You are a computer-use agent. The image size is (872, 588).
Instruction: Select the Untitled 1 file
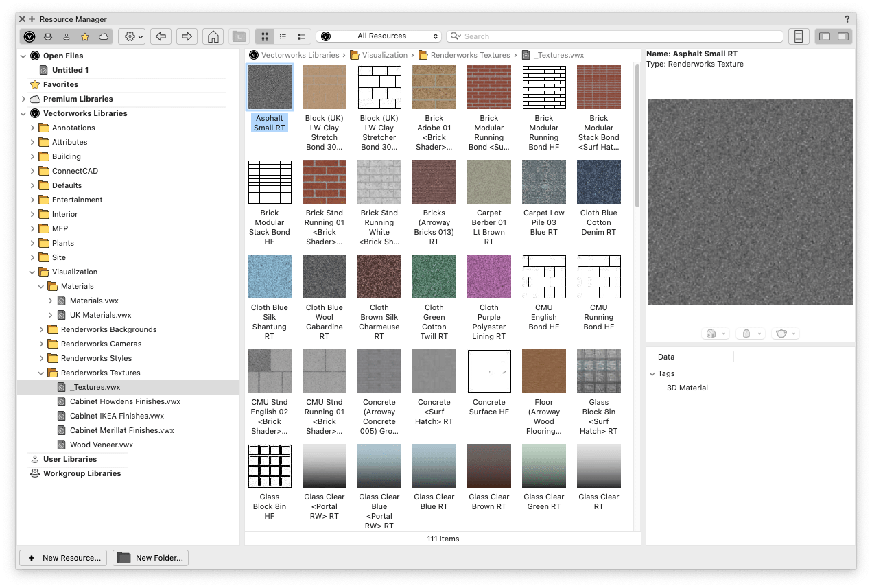point(70,70)
